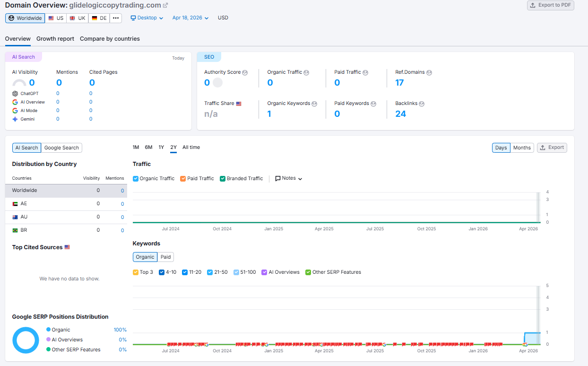
Task: Select the UK database button
Action: click(x=77, y=18)
